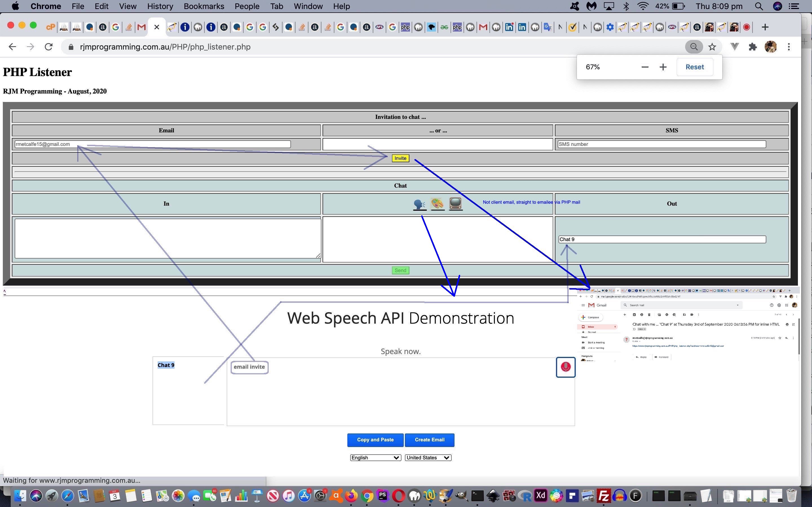Click the browser reload icon
Screen dimensions: 812x507
[x=49, y=47]
